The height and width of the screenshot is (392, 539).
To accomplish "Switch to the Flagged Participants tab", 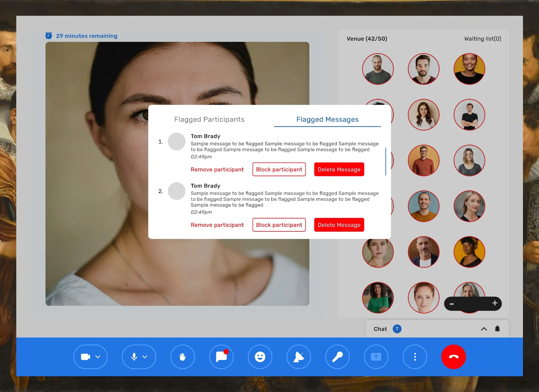I will (x=209, y=119).
